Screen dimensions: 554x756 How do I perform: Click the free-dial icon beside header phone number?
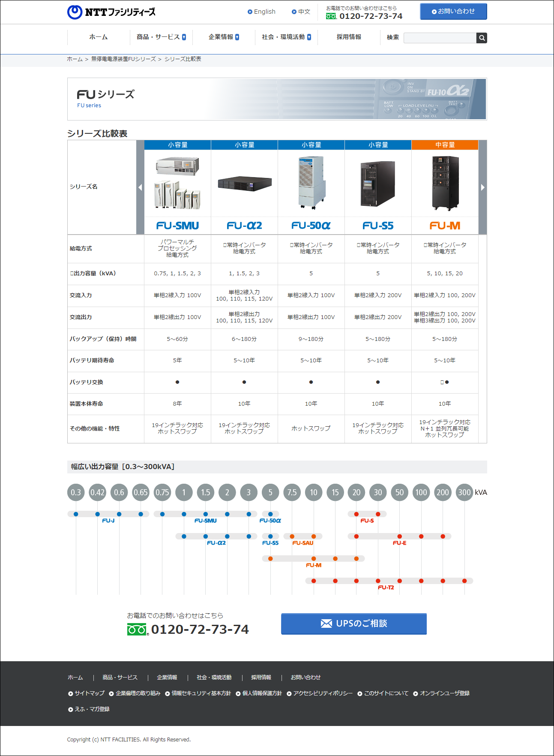[331, 16]
